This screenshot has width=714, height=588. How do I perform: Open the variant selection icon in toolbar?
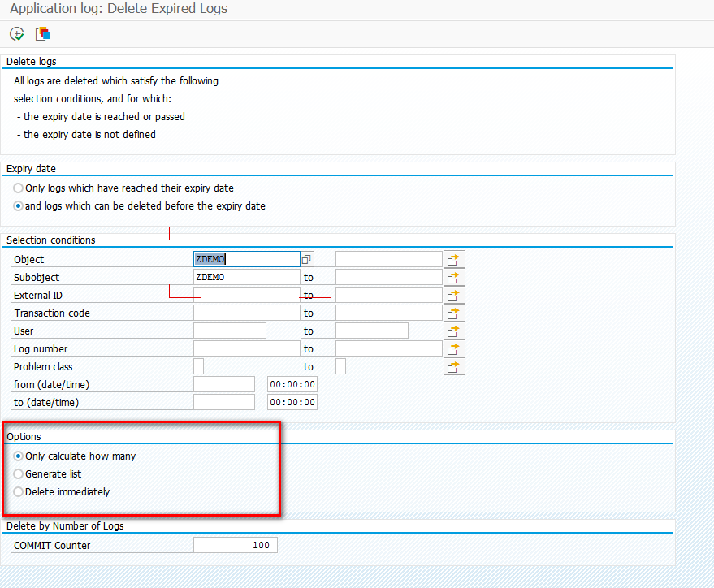click(42, 33)
